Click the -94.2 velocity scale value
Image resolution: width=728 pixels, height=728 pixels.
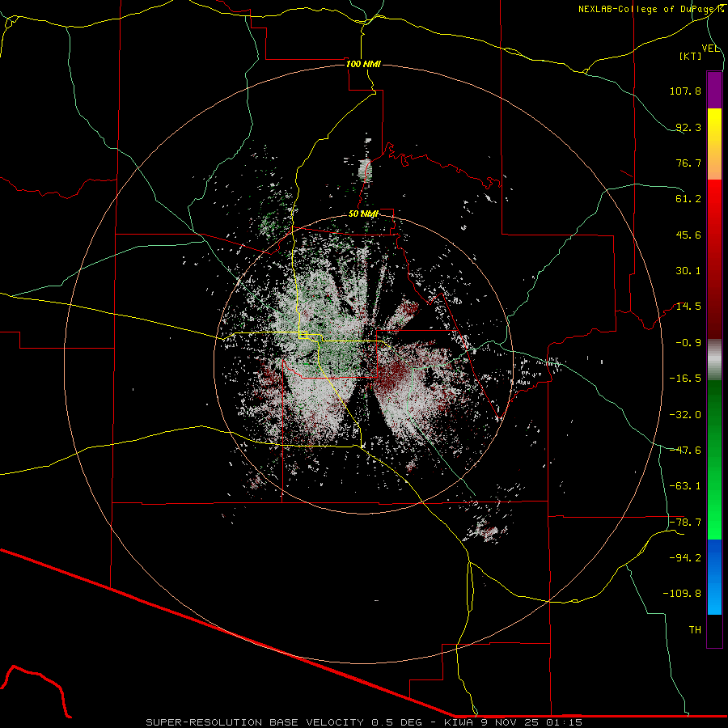[685, 558]
